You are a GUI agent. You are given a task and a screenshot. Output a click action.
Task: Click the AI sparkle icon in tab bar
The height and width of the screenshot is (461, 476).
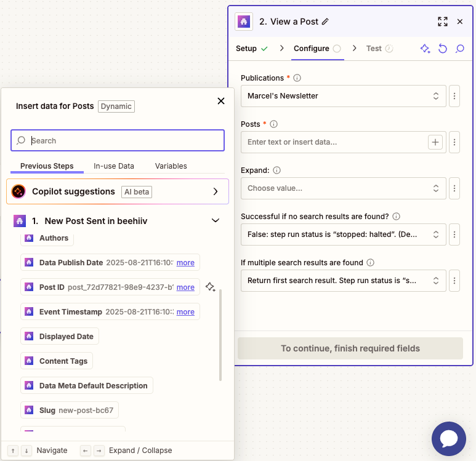(425, 49)
